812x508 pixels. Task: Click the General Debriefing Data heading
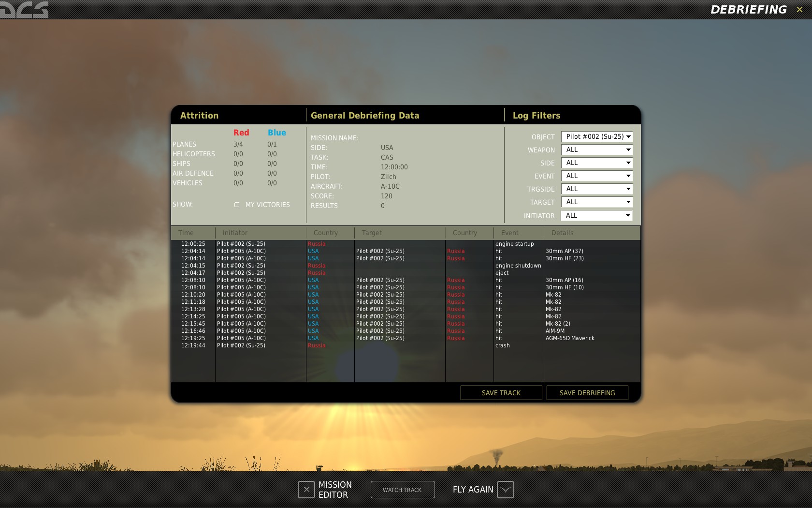click(365, 116)
